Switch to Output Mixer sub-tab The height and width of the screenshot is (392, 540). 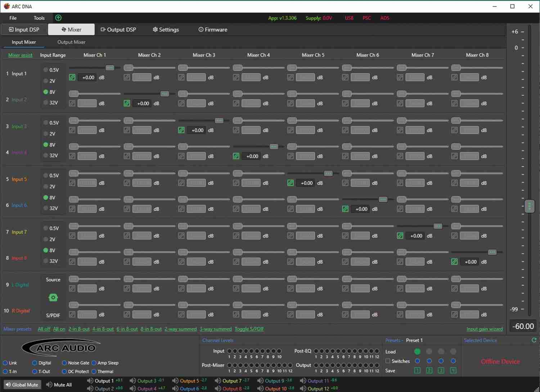point(71,42)
